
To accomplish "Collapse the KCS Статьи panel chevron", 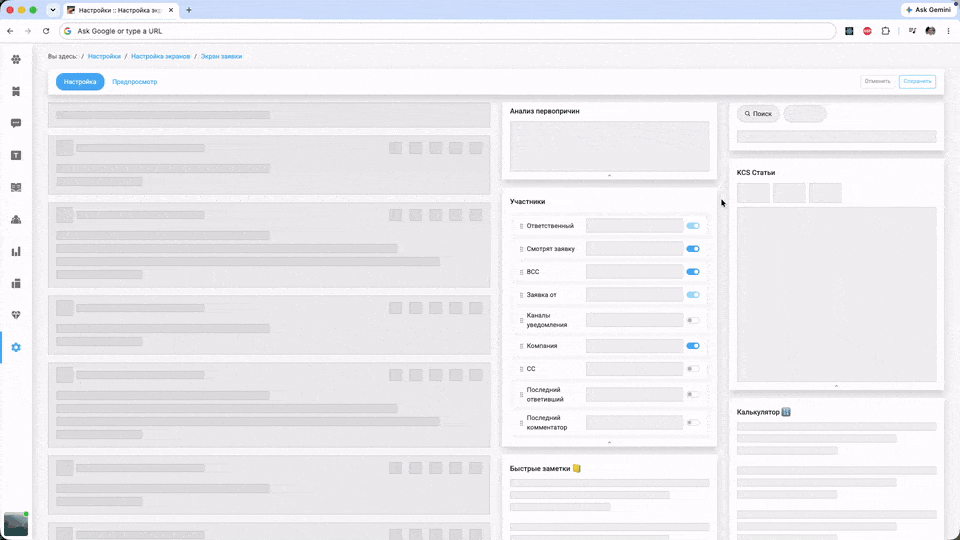I will tap(836, 386).
